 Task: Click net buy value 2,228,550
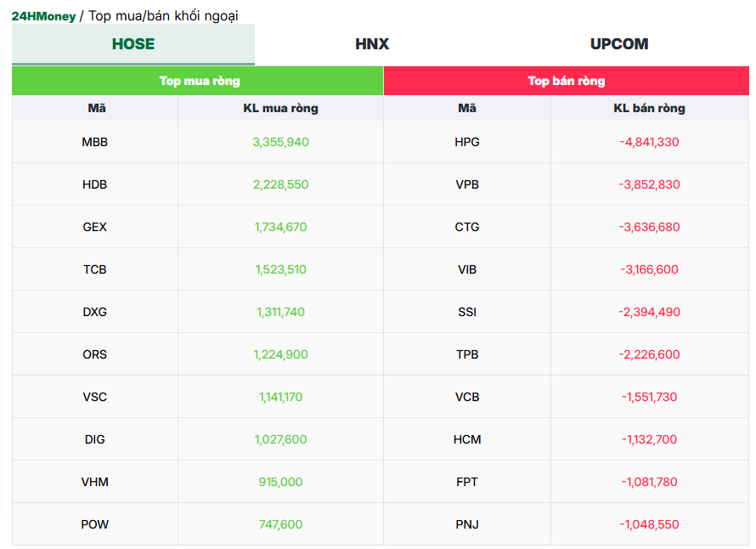pos(280,184)
